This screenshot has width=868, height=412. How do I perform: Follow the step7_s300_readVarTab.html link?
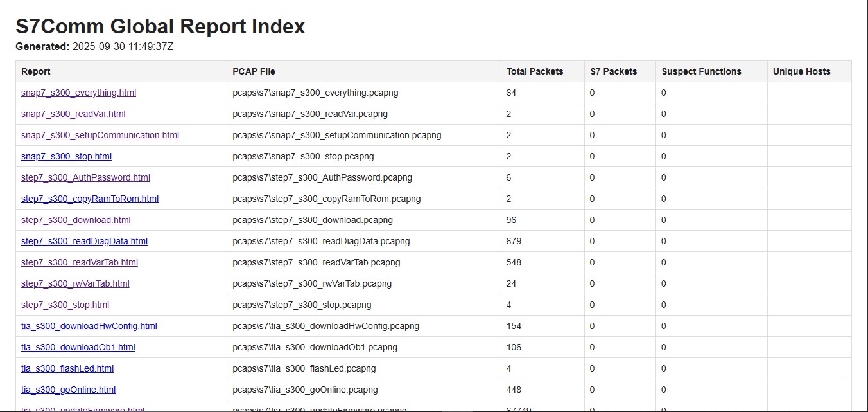tap(80, 262)
